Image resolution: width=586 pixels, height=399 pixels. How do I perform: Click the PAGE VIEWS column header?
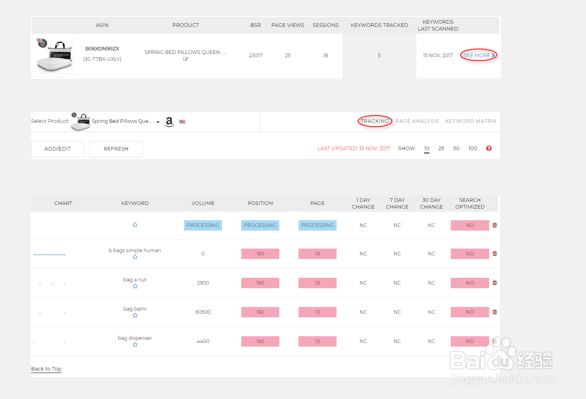coord(288,25)
